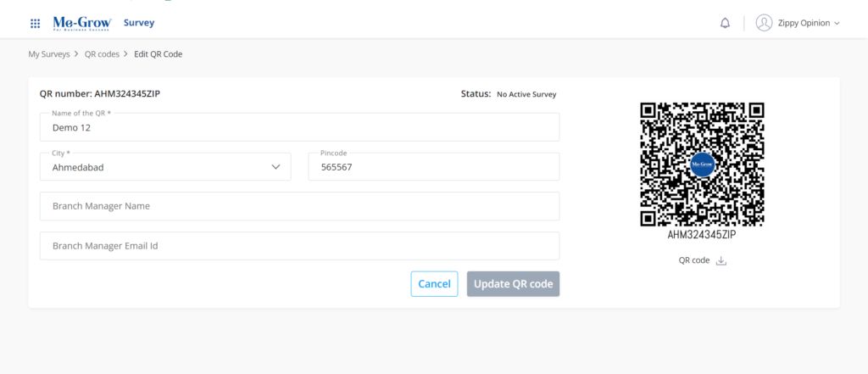Screen dimensions: 868x374
Task: Download the QR code using download icon
Action: (721, 261)
